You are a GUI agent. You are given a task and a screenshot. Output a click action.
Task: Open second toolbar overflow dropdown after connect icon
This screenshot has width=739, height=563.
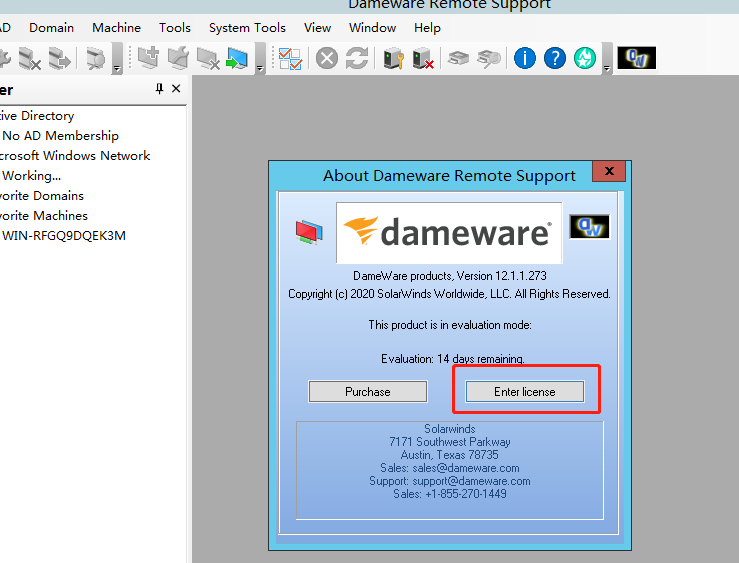(x=260, y=59)
